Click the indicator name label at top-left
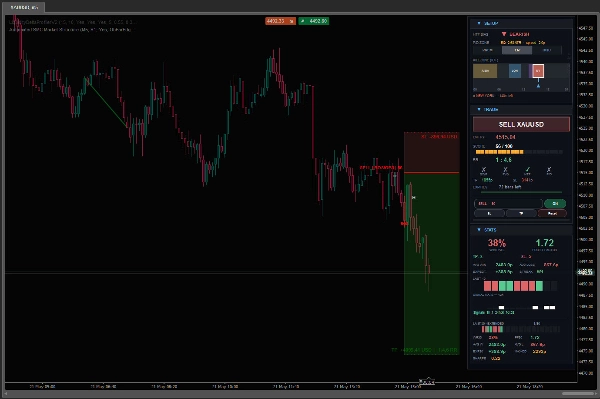 click(72, 22)
